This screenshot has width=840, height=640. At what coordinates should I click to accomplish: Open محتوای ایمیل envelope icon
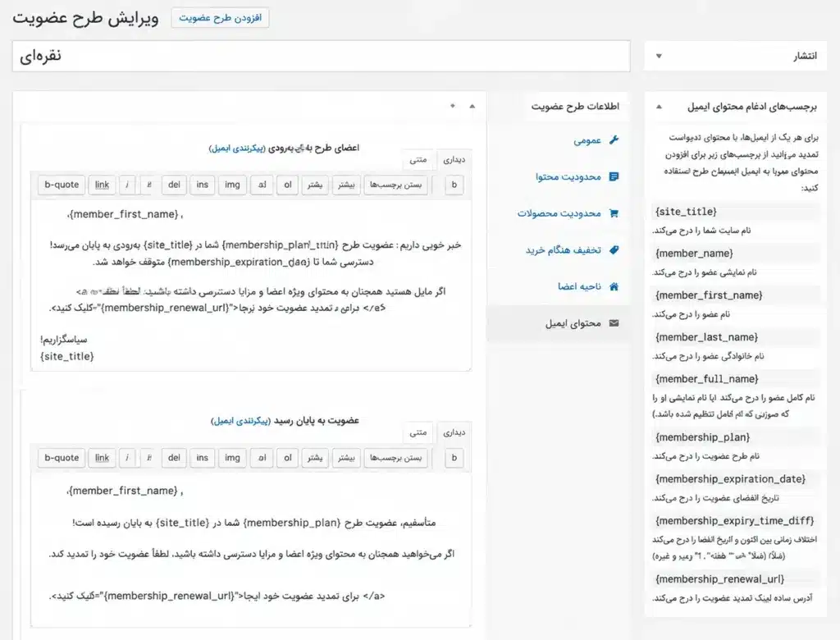(x=614, y=323)
